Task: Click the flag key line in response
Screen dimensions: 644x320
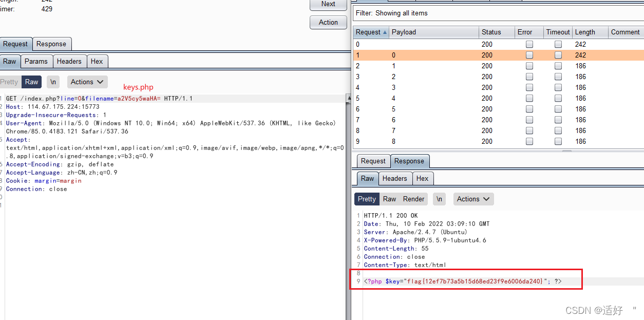Action: [x=463, y=281]
